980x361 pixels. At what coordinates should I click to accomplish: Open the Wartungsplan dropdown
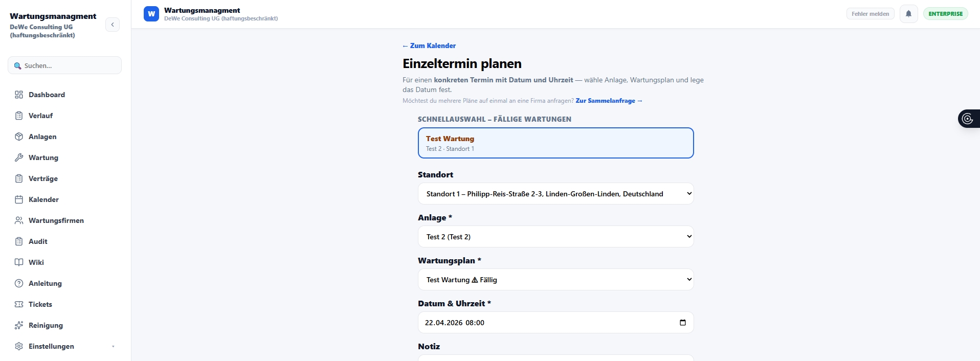pyautogui.click(x=555, y=280)
